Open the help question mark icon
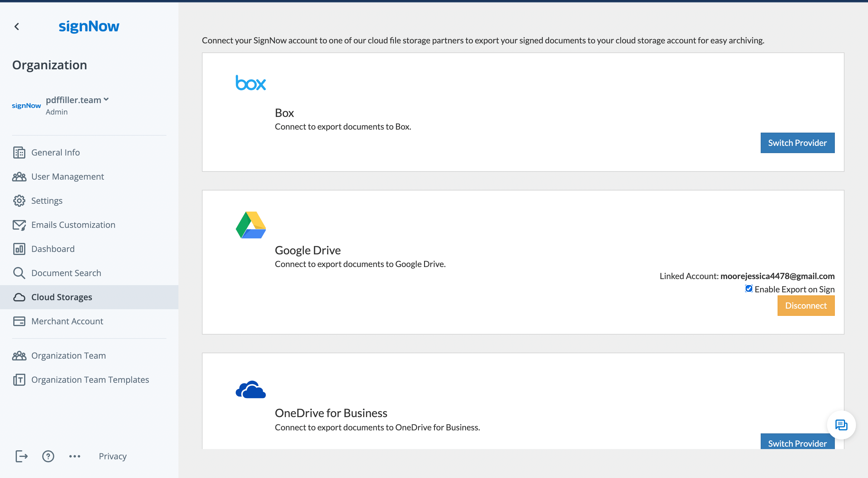Image resolution: width=868 pixels, height=478 pixels. [48, 456]
